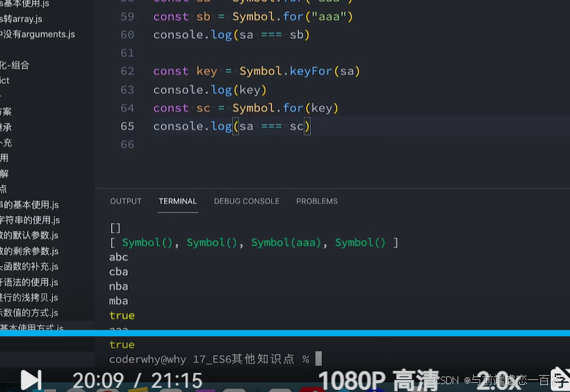Open s转array.js in the file explorer
This screenshot has height=392, width=570.
21,19
